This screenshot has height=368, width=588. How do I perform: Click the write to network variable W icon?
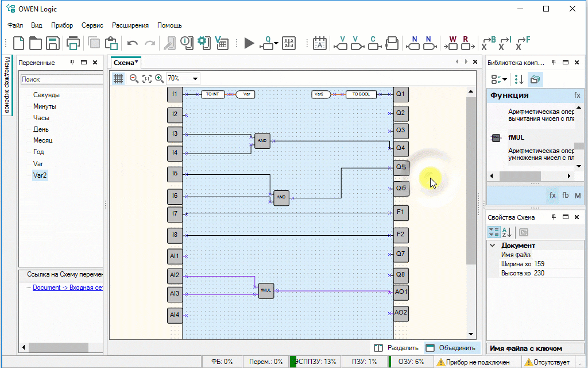(452, 43)
